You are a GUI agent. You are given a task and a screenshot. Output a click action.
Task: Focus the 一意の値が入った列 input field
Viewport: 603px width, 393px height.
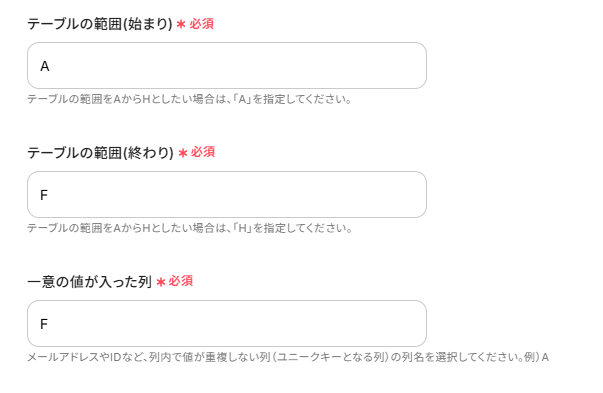tap(227, 323)
